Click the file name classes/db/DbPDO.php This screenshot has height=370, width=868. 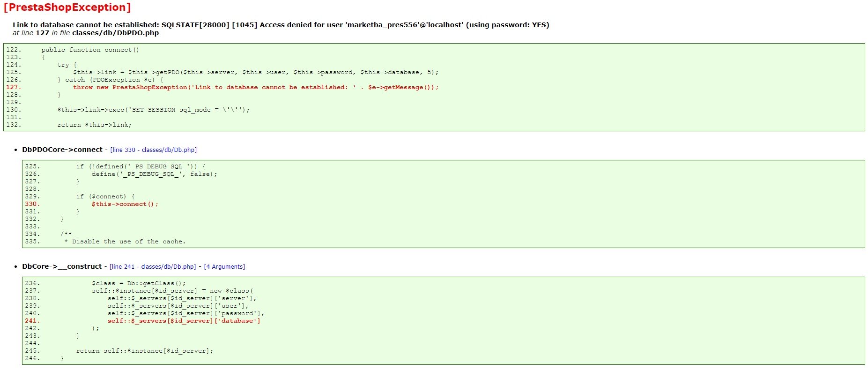115,33
